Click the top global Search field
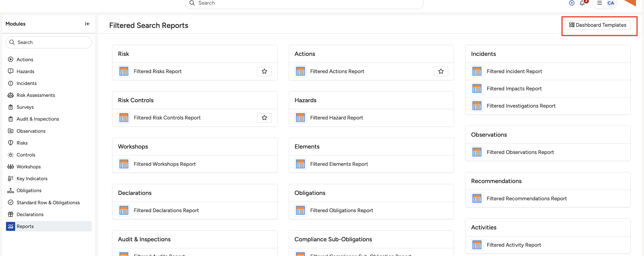Screen dimensions: 644x256 [304, 3]
